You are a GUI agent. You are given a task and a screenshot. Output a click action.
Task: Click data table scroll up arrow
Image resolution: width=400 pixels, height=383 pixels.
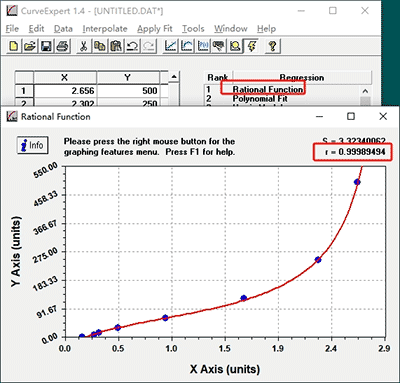click(174, 77)
